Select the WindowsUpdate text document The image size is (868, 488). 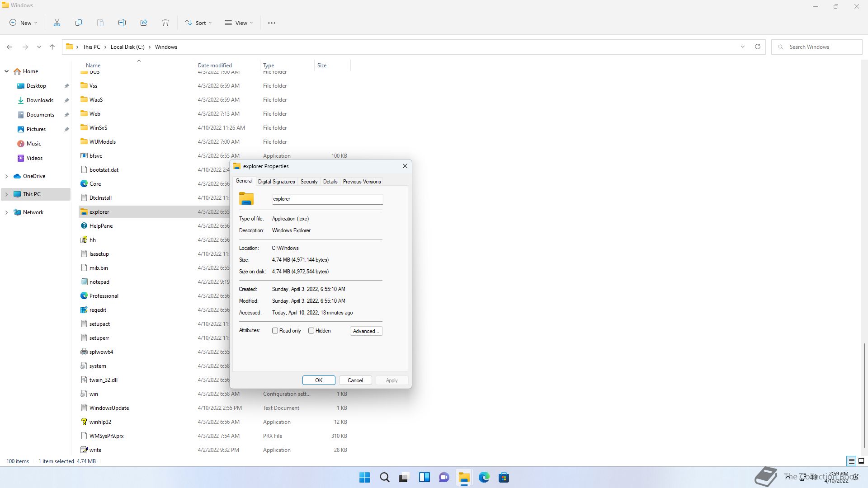109,408
